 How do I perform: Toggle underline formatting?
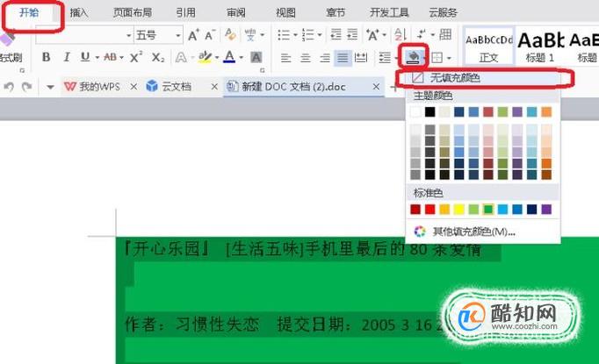85,57
